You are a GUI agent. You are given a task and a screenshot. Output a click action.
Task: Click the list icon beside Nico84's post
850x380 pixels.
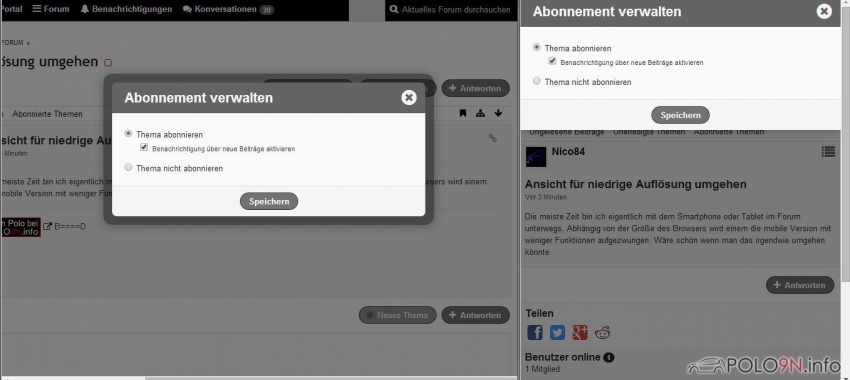pyautogui.click(x=828, y=152)
